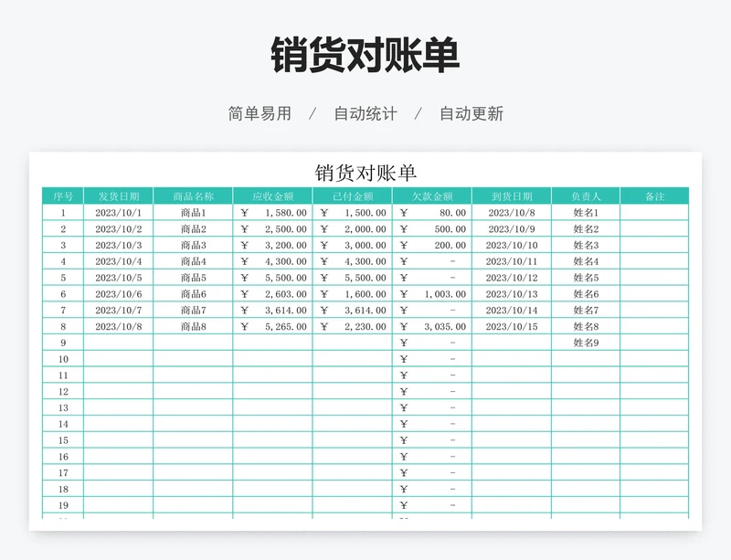Select receivable amount 2,500.00
Image resolution: width=731 pixels, height=560 pixels.
(x=272, y=229)
